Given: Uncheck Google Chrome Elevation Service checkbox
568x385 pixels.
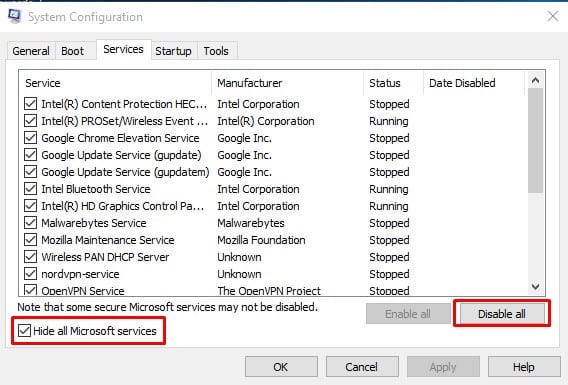Looking at the screenshot, I should 30,138.
